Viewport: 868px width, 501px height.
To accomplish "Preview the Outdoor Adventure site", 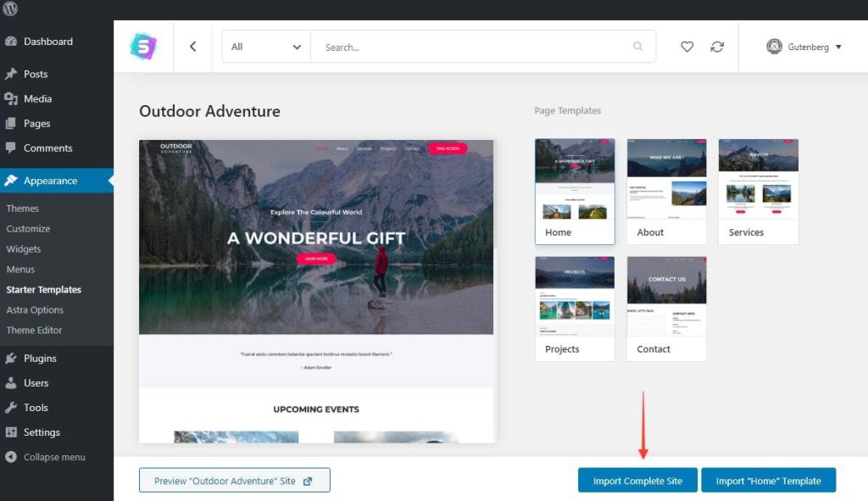I will 234,479.
